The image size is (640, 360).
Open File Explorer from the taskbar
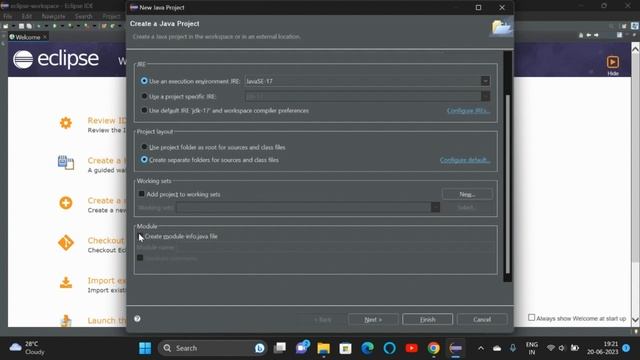[323, 348]
